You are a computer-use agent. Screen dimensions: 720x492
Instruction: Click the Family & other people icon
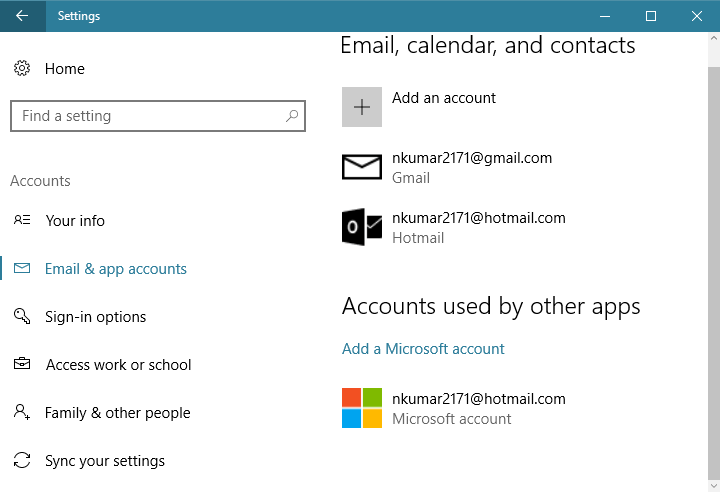click(22, 412)
